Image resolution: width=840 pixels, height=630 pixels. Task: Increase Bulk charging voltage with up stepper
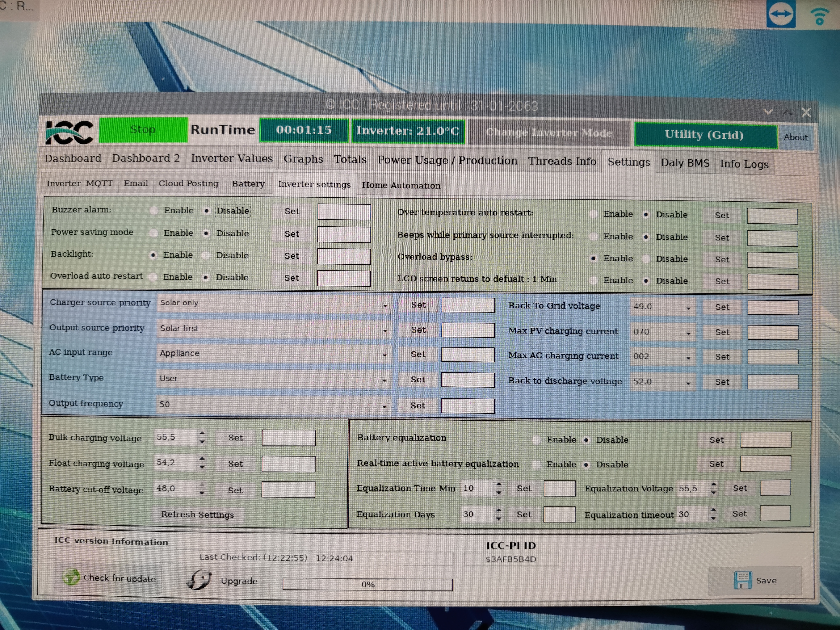[202, 433]
